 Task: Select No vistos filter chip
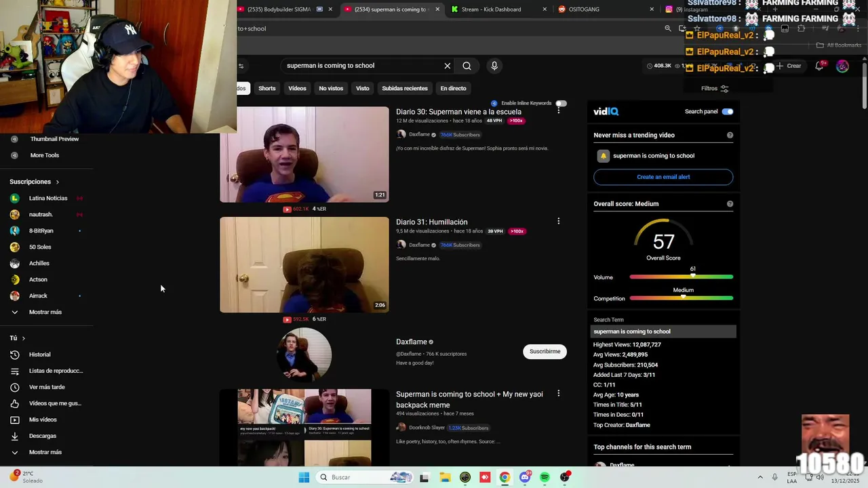[331, 88]
